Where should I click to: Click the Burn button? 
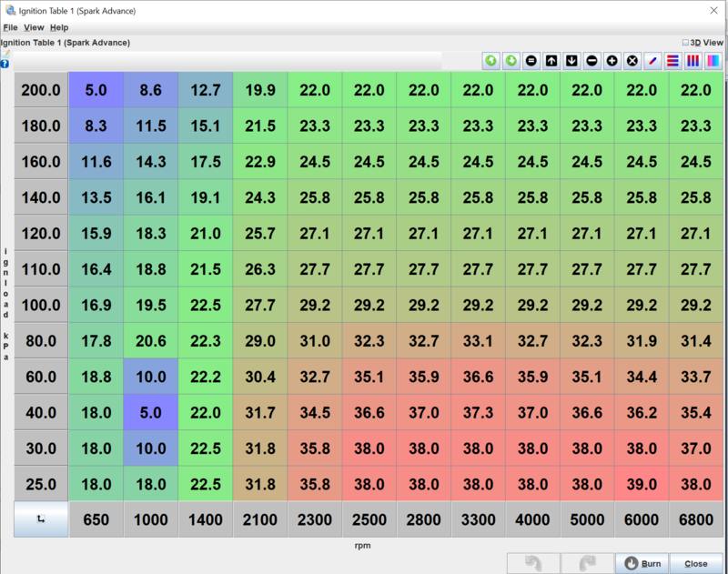pyautogui.click(x=642, y=563)
